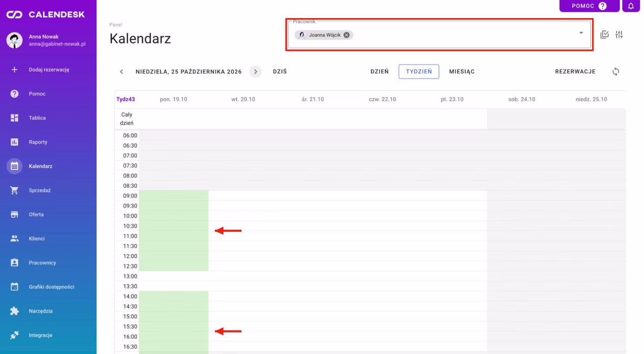The width and height of the screenshot is (644, 354).
Task: Click the Panel breadcrumb text
Action: [116, 25]
